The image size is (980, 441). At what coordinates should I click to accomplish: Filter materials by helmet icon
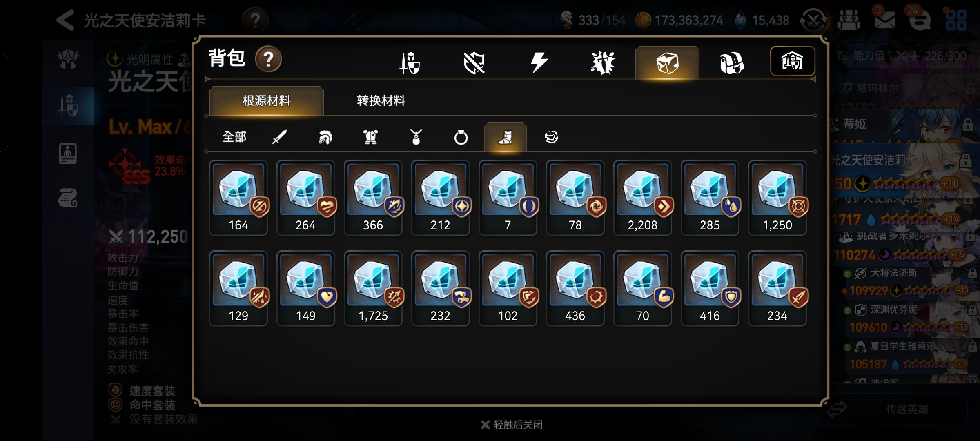click(325, 137)
